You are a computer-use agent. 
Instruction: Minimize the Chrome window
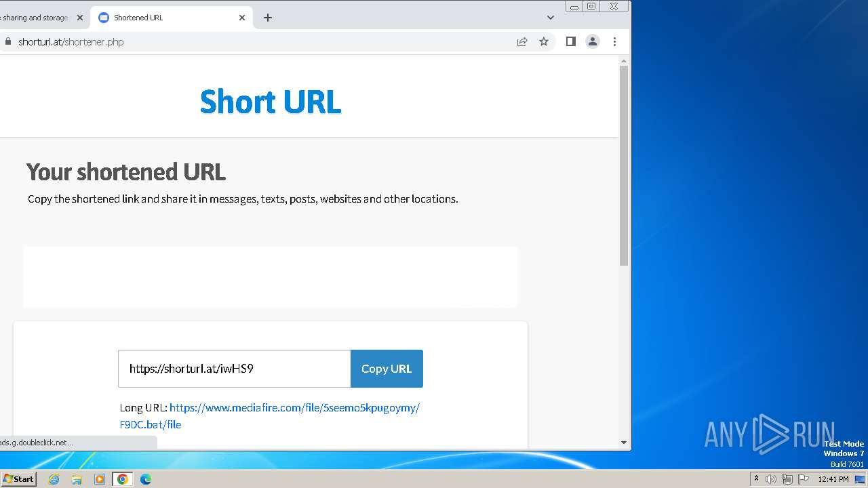coord(574,6)
